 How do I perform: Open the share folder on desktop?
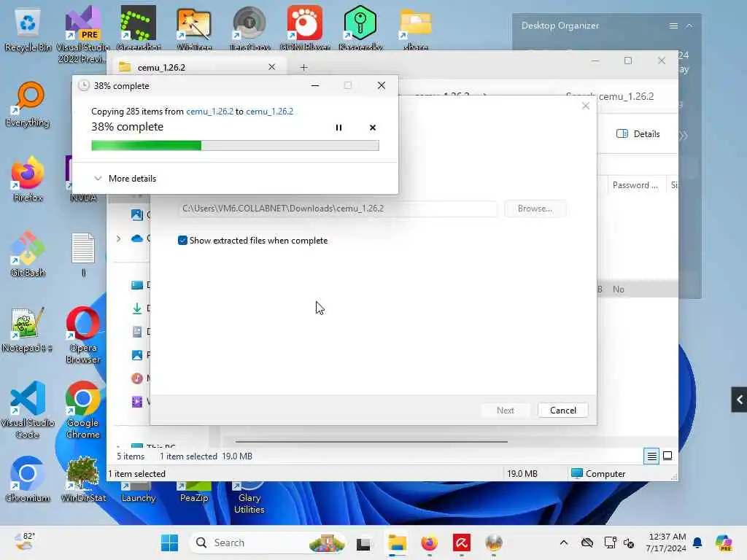[x=415, y=28]
